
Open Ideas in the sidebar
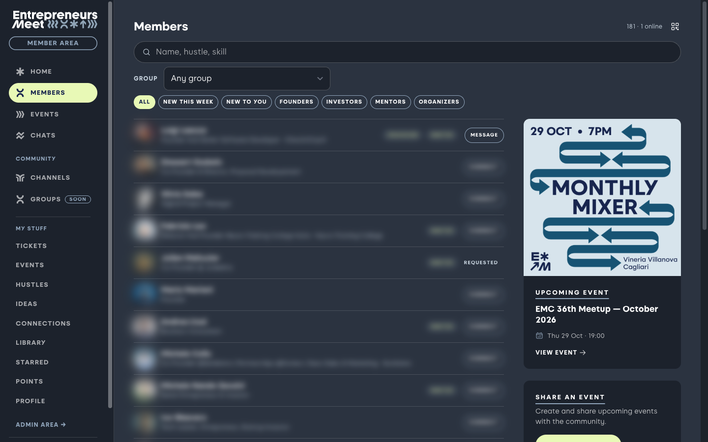point(26,304)
